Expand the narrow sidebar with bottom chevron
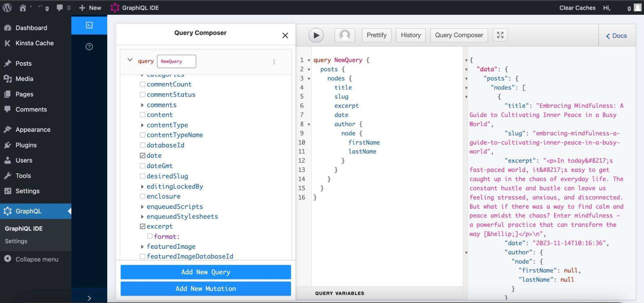Screen dimensions: 644x303 pyautogui.click(x=89, y=298)
